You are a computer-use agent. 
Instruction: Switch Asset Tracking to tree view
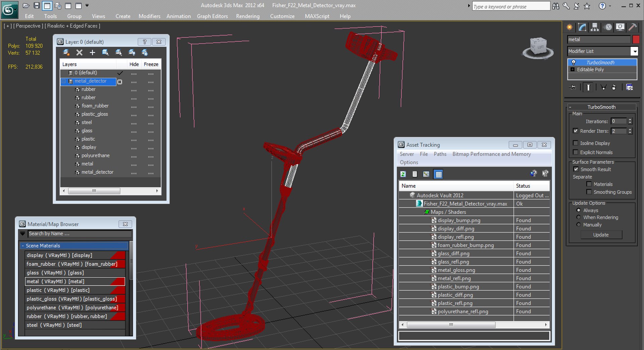(426, 174)
